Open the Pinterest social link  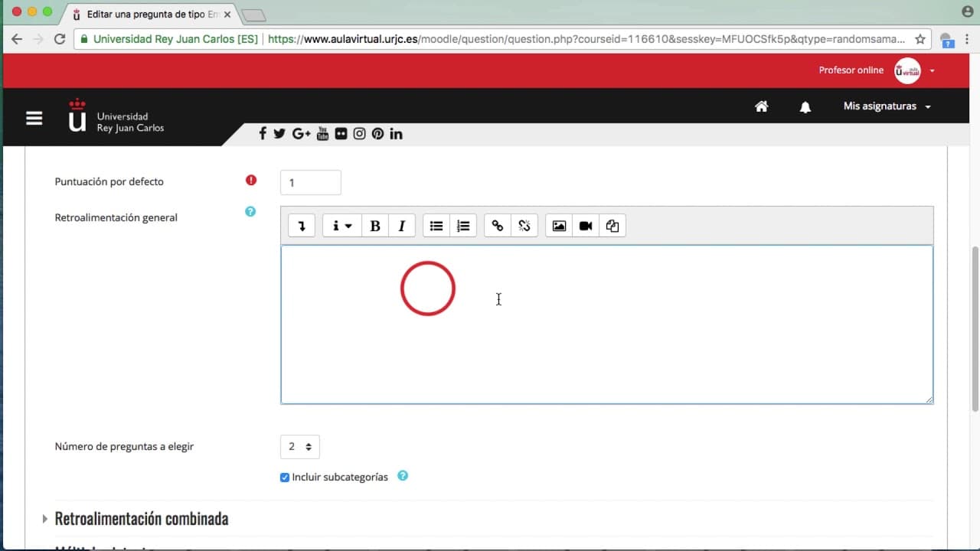click(x=377, y=133)
